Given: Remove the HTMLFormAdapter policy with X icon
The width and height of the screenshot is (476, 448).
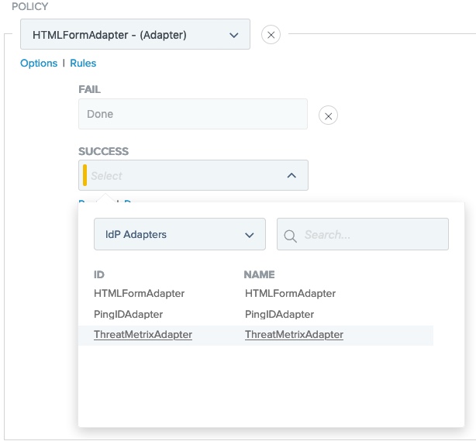Looking at the screenshot, I should click(x=271, y=35).
